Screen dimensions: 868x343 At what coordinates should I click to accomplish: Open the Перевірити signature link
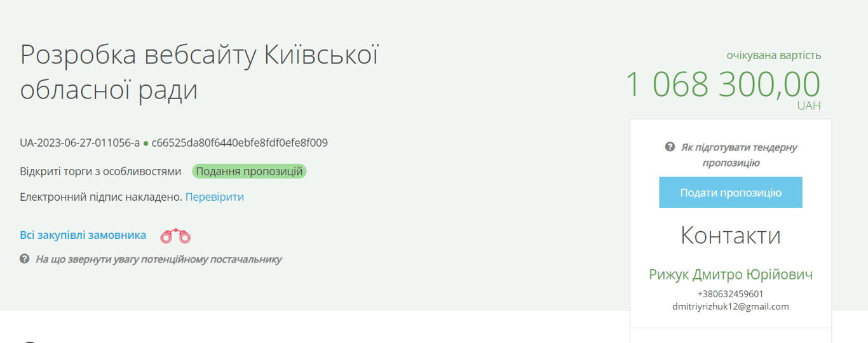point(214,197)
